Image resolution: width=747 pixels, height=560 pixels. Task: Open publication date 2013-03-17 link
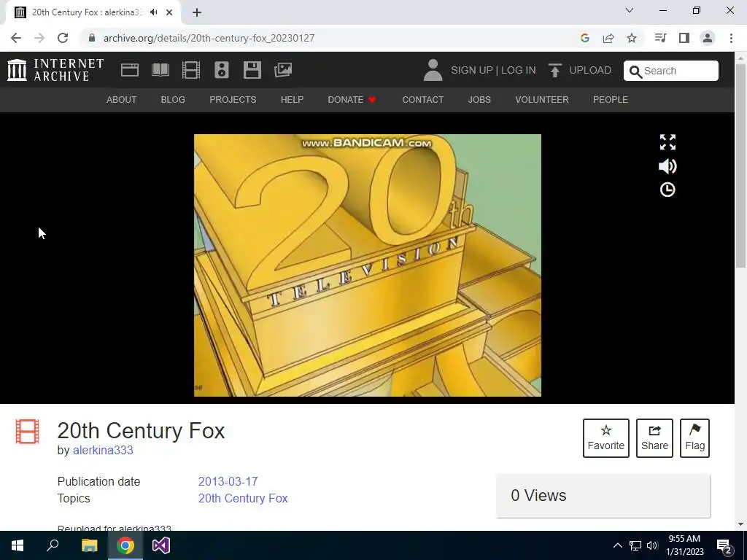click(228, 481)
